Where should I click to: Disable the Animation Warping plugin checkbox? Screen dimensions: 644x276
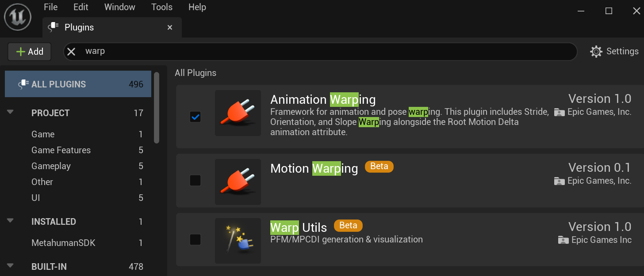click(195, 117)
